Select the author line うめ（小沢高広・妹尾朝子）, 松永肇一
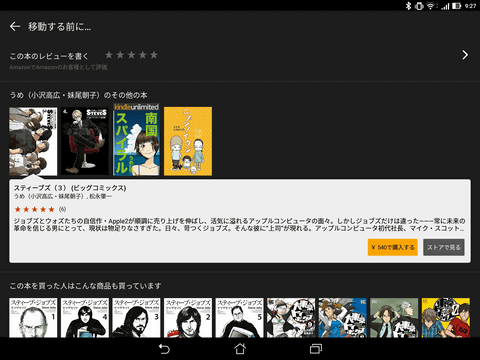480x360 pixels. coord(63,196)
